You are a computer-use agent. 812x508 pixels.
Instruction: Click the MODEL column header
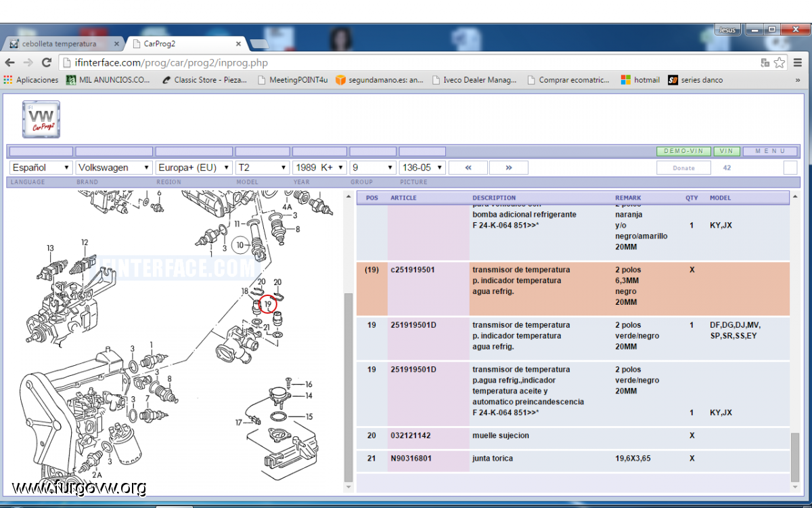click(720, 198)
